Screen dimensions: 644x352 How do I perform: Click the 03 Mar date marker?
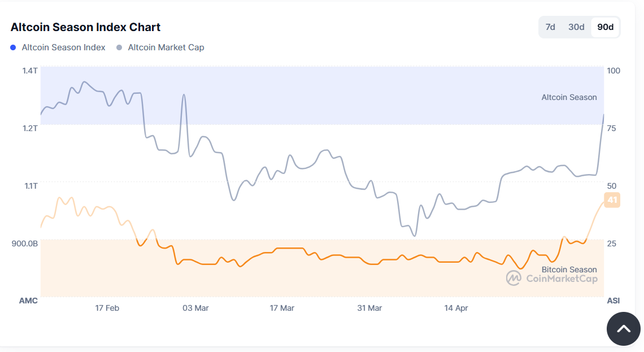click(195, 308)
